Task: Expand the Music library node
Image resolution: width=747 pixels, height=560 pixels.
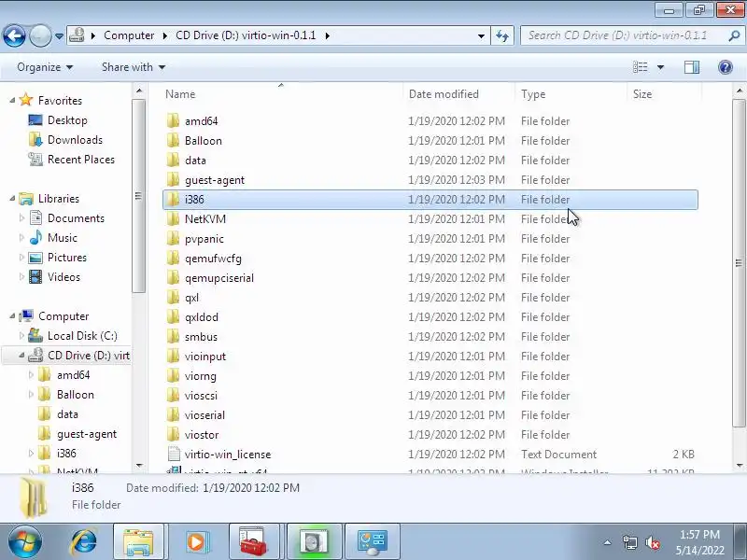Action: click(21, 238)
